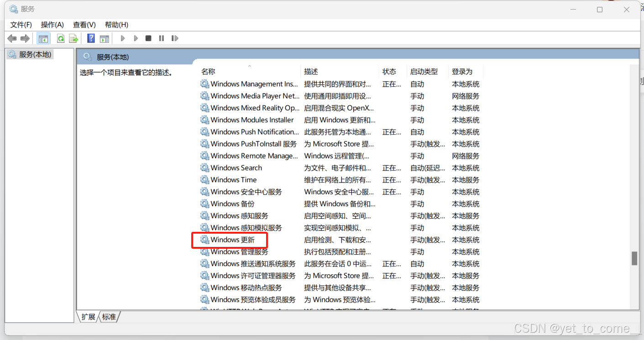The image size is (644, 340).
Task: Click the Restart Service toolbar icon
Action: click(x=174, y=38)
